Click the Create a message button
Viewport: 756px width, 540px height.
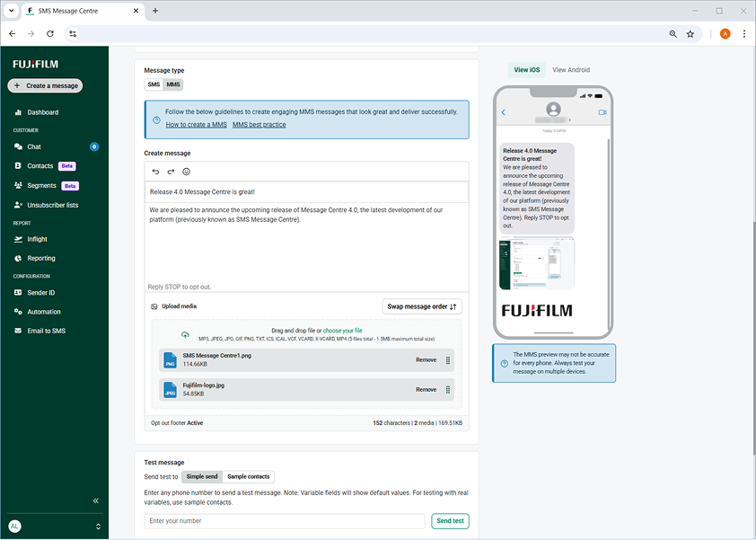(45, 86)
